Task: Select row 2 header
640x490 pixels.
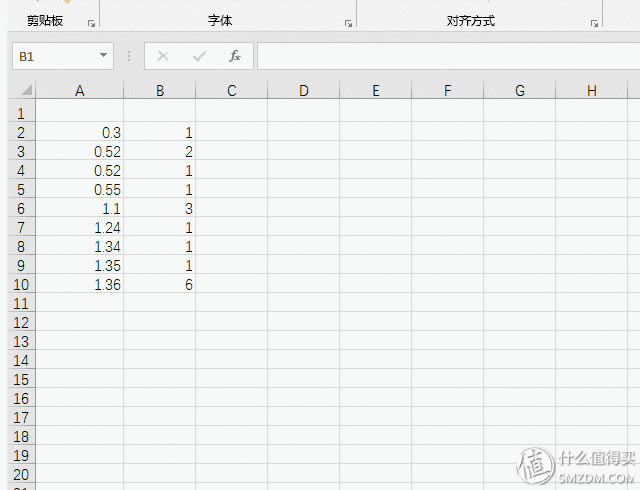Action: pos(22,132)
